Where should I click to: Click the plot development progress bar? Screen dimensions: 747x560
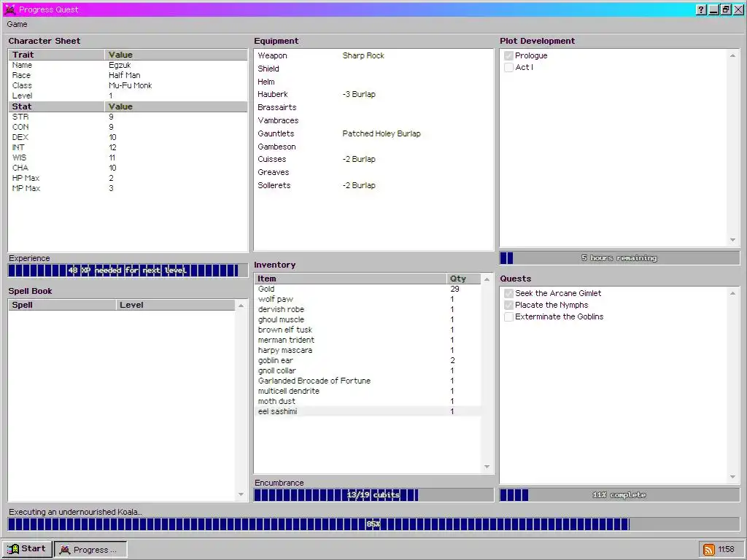619,258
